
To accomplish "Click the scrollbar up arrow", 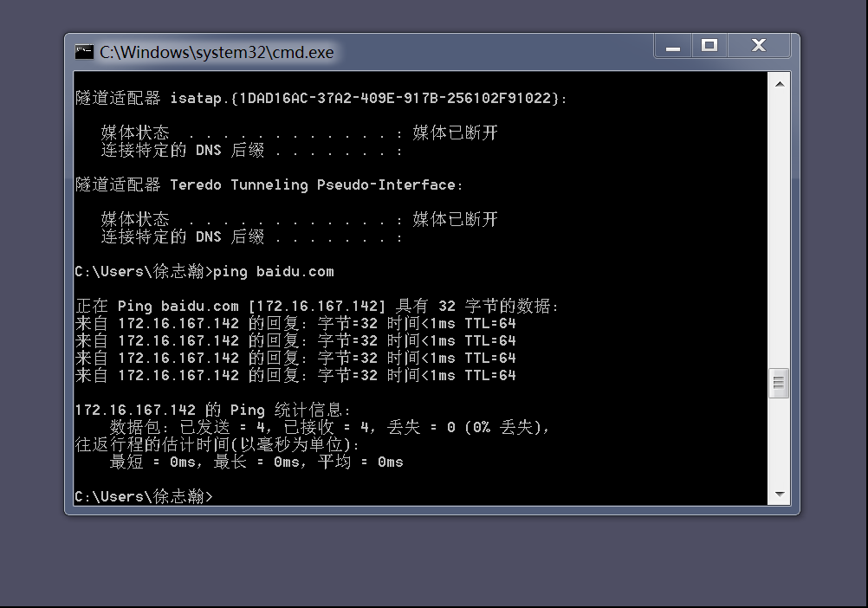I will (780, 84).
